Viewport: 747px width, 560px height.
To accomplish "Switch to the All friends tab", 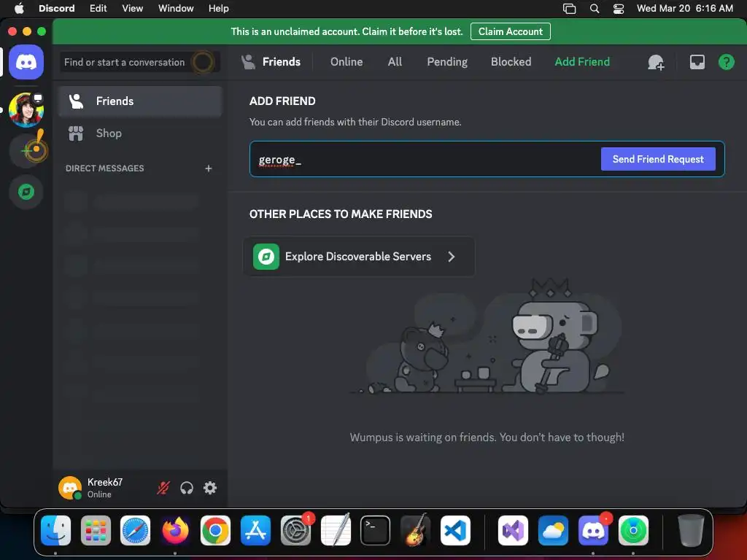I will point(395,62).
